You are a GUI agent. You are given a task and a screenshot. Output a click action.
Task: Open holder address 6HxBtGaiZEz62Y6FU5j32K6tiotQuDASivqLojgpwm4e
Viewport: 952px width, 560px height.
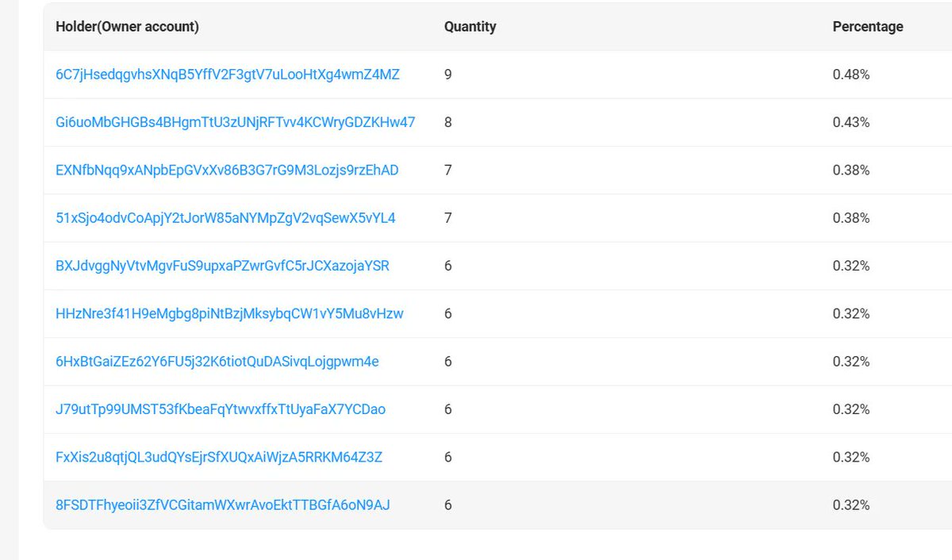(217, 362)
